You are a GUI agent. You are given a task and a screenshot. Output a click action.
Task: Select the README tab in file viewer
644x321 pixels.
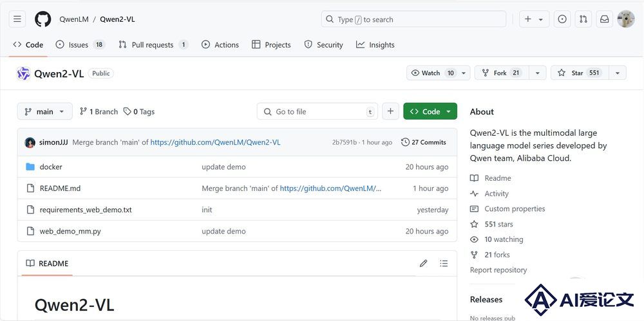click(47, 264)
